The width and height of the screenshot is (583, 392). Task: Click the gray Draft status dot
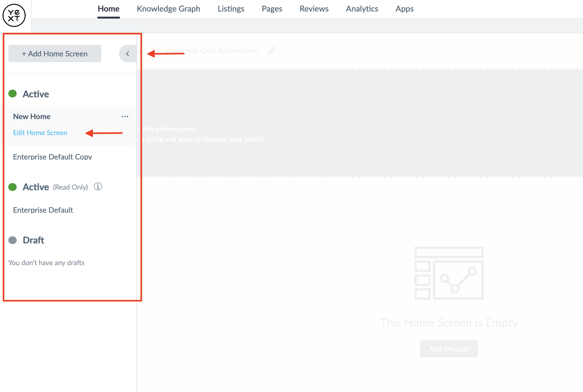pyautogui.click(x=12, y=240)
